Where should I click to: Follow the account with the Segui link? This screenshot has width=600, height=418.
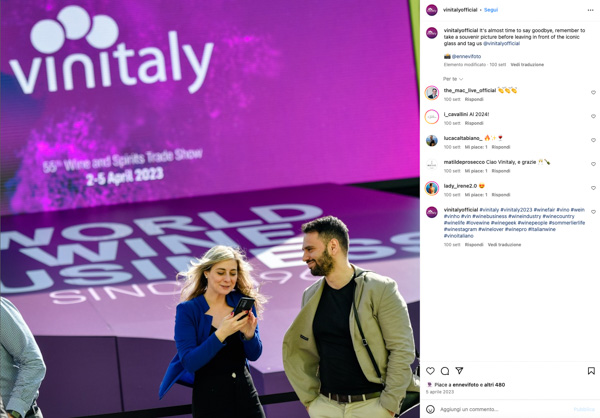[491, 10]
